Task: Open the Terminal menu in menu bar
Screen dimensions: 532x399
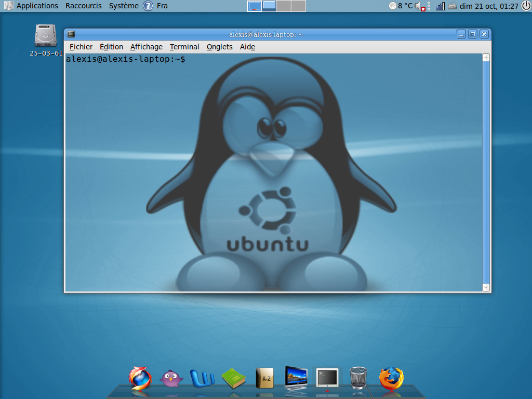Action: coord(184,47)
